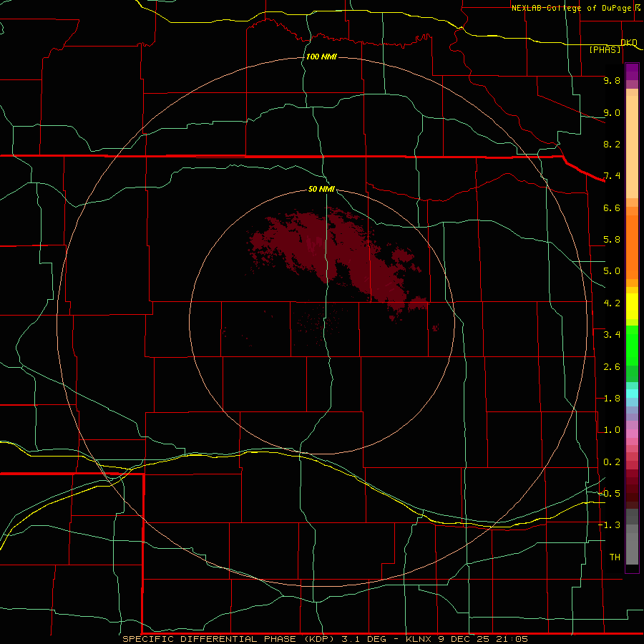Screen dimensions: 644x644
Task: Click the 9.8 value on color scale
Action: pos(612,80)
